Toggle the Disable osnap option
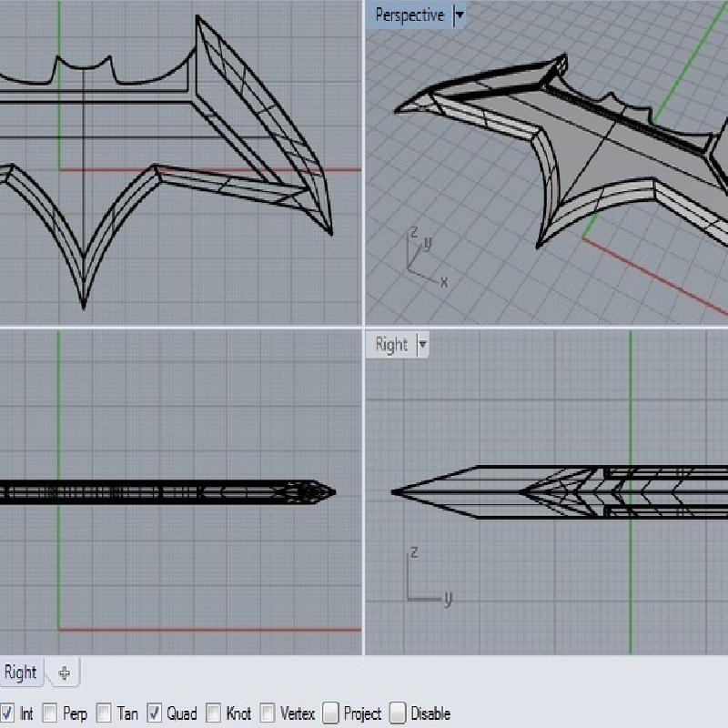 pos(398,713)
